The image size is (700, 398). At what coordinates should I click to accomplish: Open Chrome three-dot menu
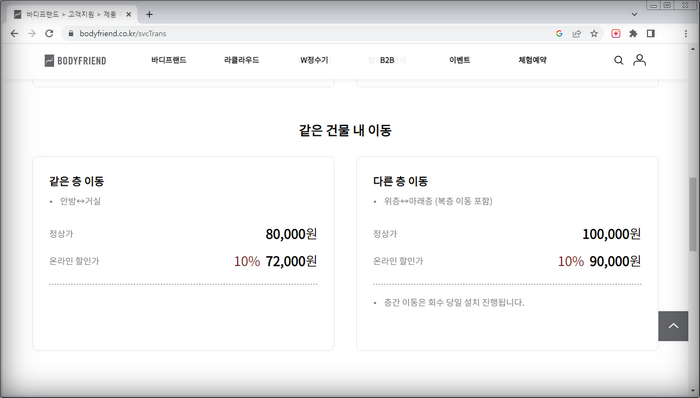point(686,33)
